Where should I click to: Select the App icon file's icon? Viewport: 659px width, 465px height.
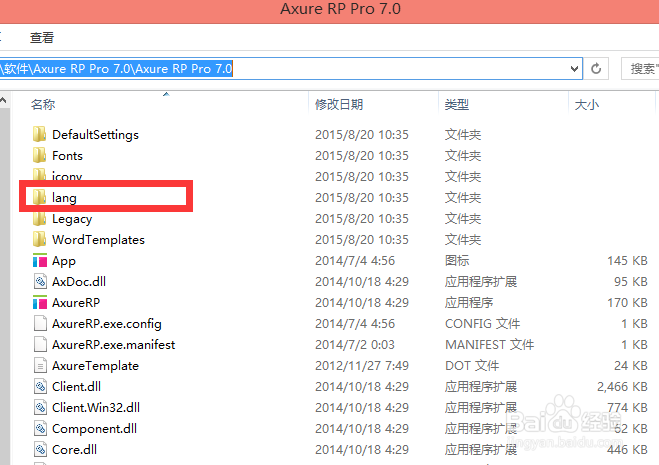(x=40, y=261)
